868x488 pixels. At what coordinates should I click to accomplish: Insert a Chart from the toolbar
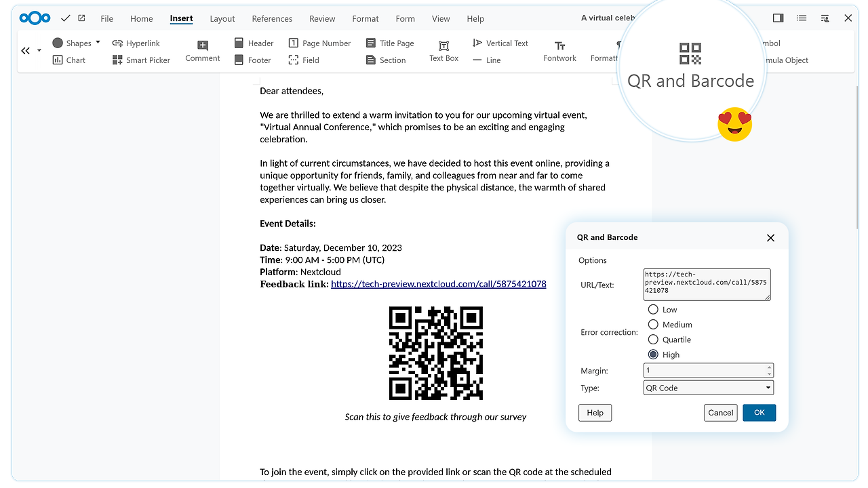(69, 60)
